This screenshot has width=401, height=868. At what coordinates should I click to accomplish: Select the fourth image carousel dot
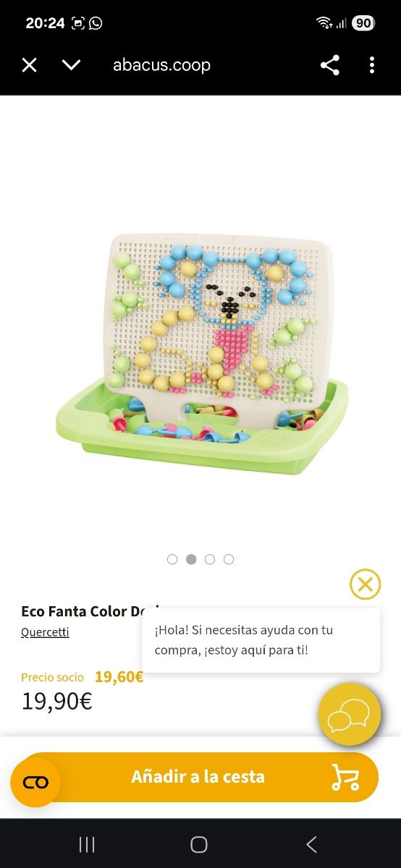(229, 559)
